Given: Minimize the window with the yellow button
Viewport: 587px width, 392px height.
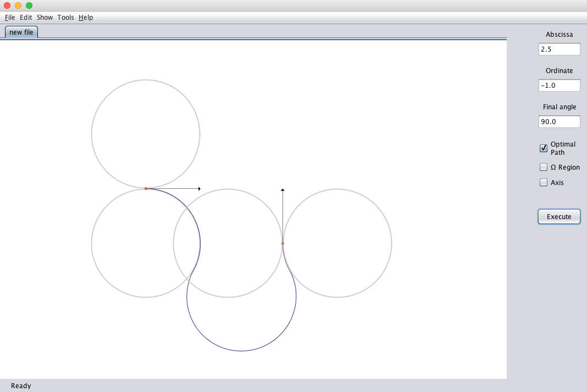Looking at the screenshot, I should pos(18,5).
